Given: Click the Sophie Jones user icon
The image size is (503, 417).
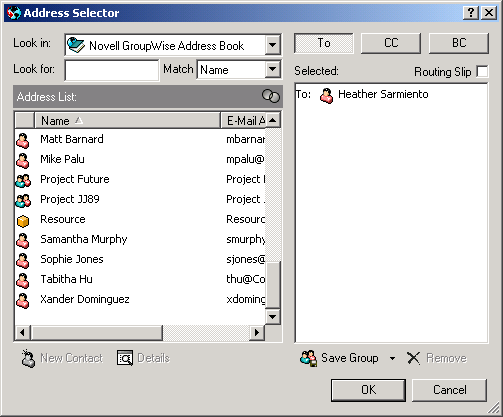Looking at the screenshot, I should coord(23,260).
